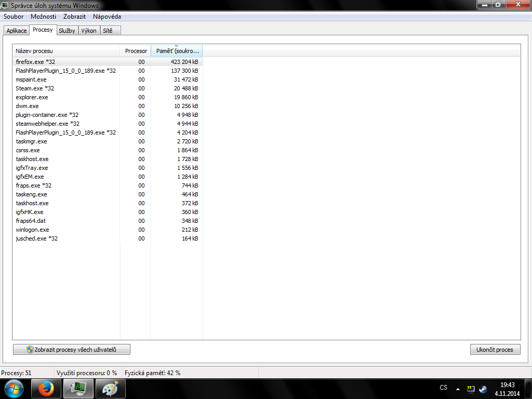This screenshot has width=532, height=399.
Task: Sort by Procesor column header
Action: pyautogui.click(x=136, y=51)
